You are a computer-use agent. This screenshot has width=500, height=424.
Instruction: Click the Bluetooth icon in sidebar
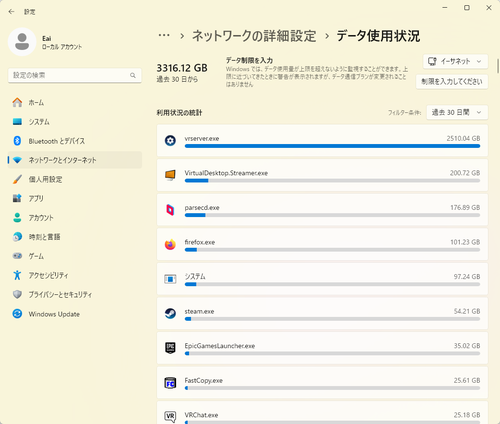click(x=17, y=141)
